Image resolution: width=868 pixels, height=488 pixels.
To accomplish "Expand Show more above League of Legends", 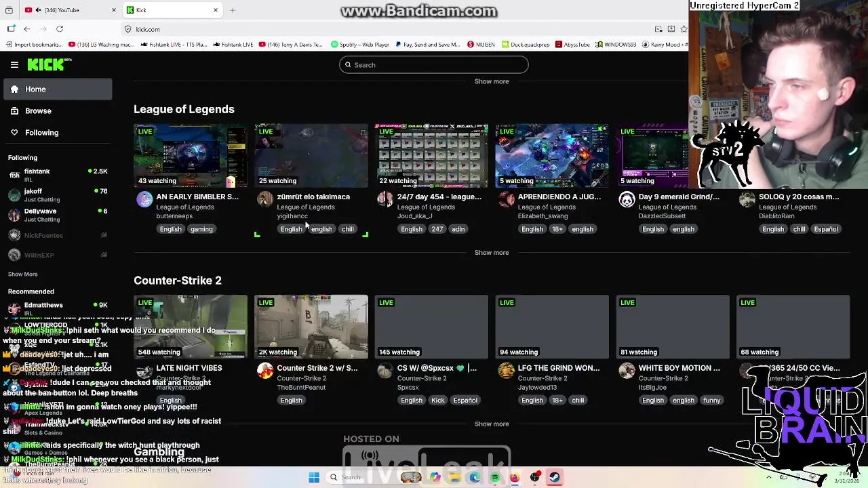I will (492, 81).
